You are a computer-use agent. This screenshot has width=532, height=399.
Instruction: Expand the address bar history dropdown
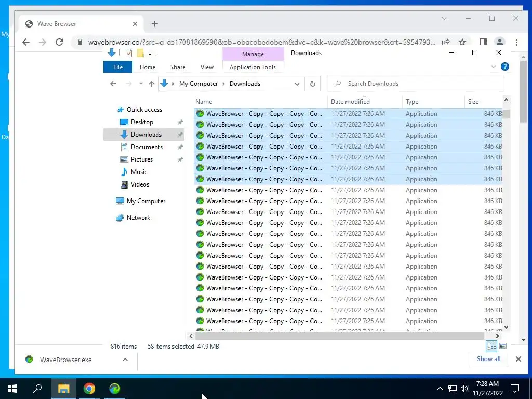[297, 84]
